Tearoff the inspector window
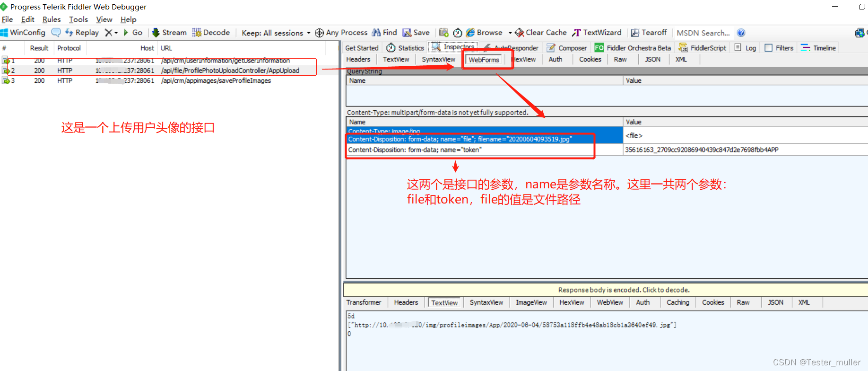Viewport: 868px width, 371px height. click(649, 33)
